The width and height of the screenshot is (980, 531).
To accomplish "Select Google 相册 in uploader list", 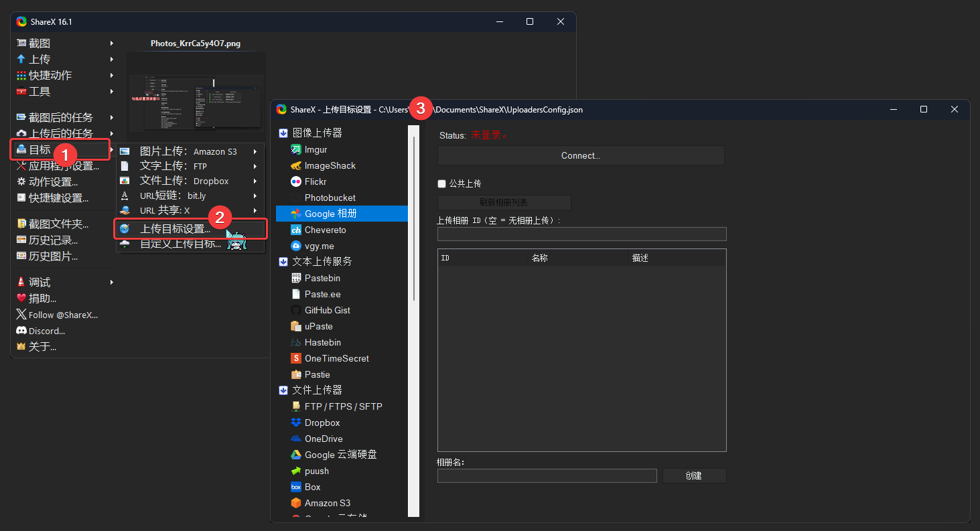I will pos(342,214).
